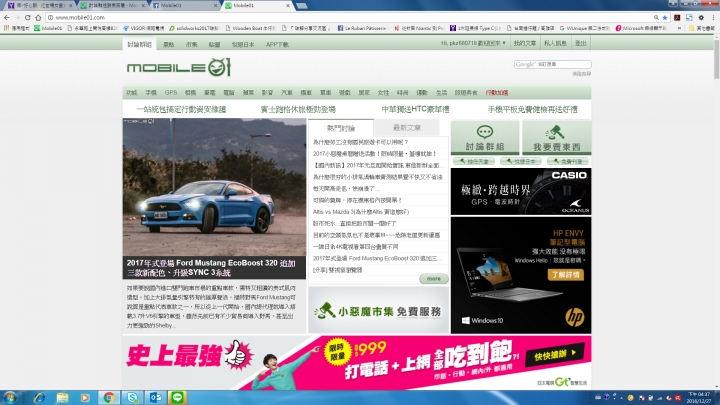Click the Adobe Acrobat extension icon

677,17
